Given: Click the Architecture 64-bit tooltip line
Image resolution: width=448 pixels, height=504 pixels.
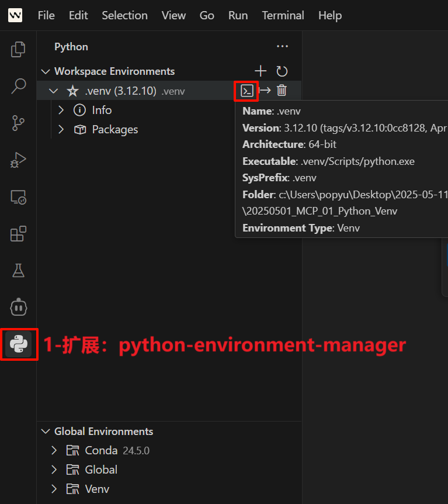Looking at the screenshot, I should click(x=289, y=144).
